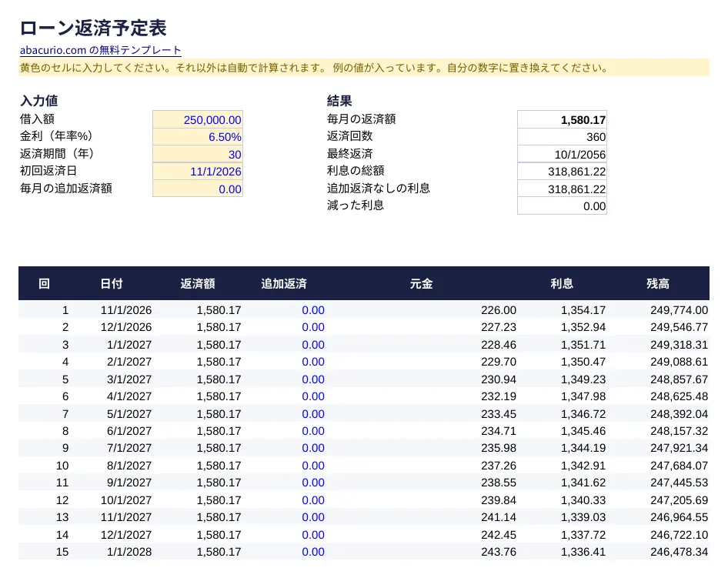Select the 減った利息 result value 0.00

tap(563, 206)
